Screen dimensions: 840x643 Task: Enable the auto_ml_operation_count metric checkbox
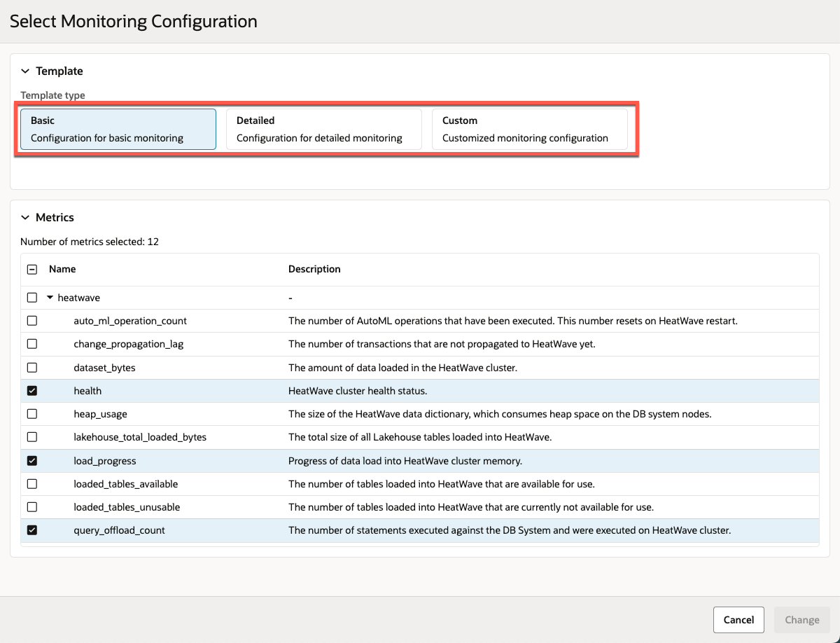click(x=31, y=320)
